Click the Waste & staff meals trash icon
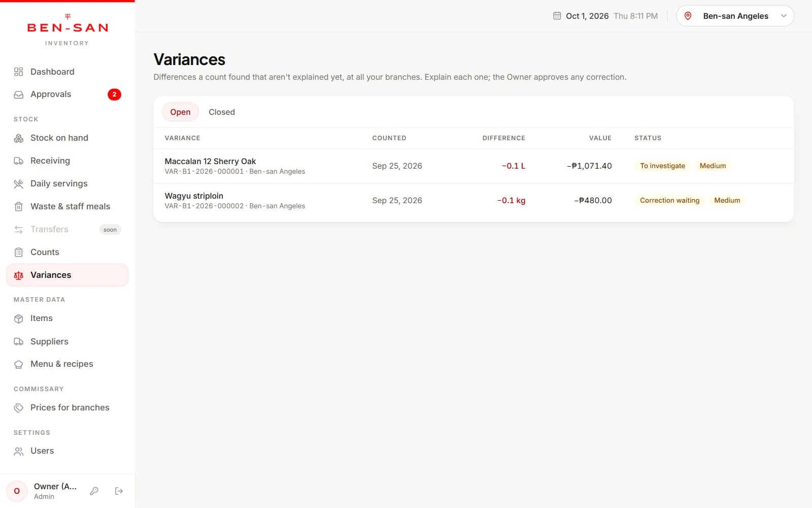This screenshot has width=812, height=508. 19,207
